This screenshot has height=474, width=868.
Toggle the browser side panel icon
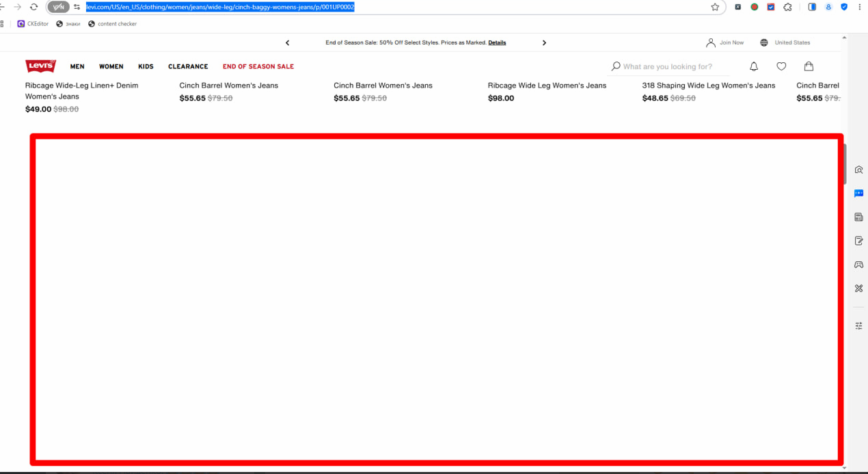[812, 7]
